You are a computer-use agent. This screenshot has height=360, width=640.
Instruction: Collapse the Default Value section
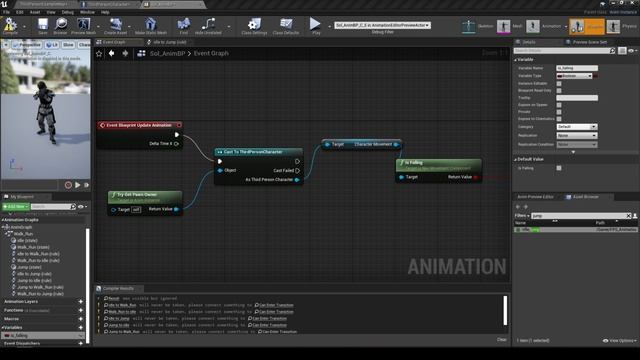point(516,159)
